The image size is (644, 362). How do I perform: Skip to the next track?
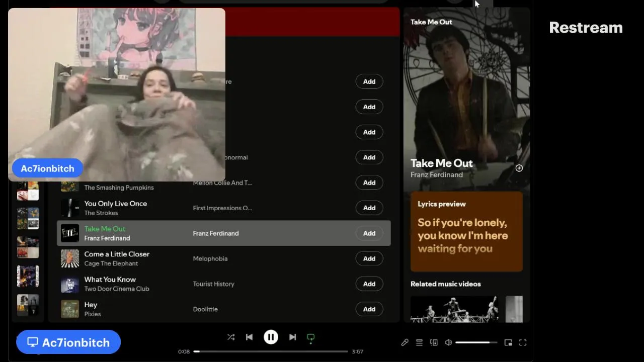pos(292,337)
